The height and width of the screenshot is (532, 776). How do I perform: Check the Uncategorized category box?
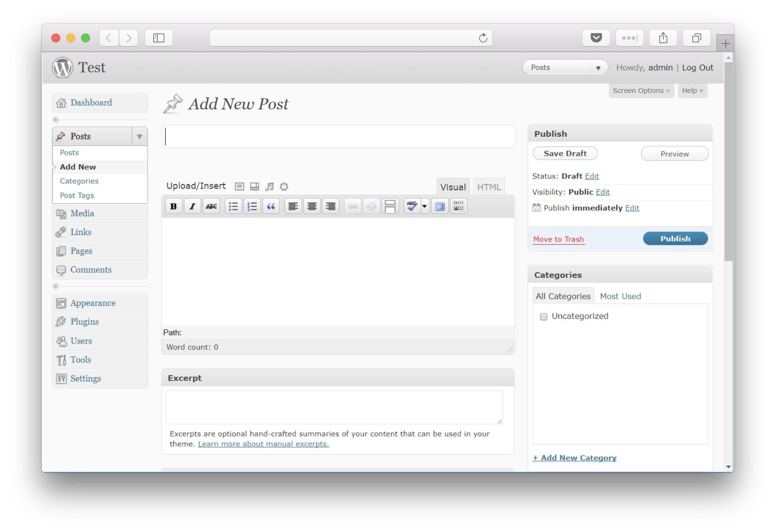(543, 317)
